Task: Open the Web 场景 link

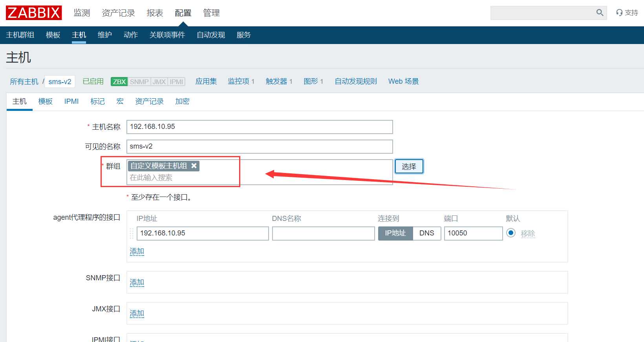Action: (x=404, y=81)
